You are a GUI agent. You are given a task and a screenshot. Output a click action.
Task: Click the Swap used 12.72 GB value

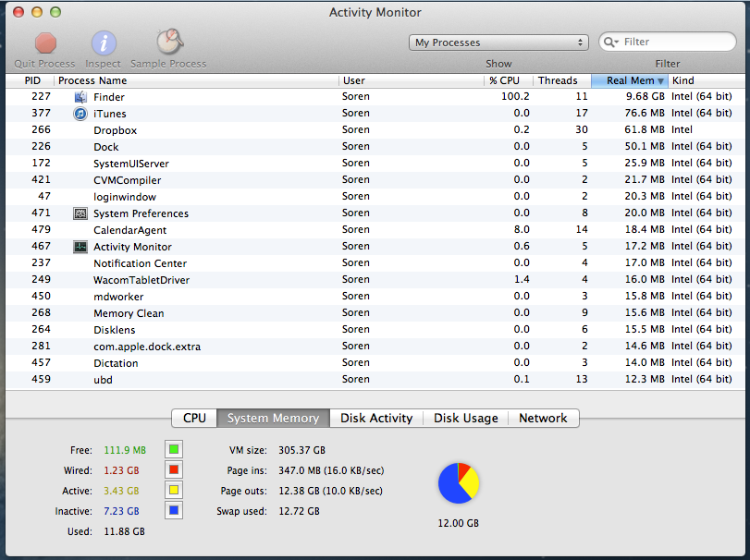pos(299,511)
